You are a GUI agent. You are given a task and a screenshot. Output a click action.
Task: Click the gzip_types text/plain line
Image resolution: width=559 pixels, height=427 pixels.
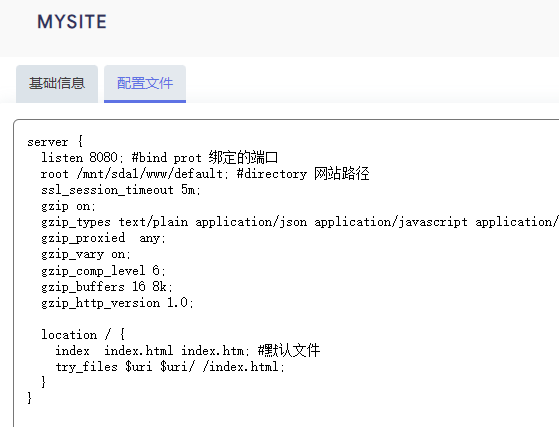point(300,222)
